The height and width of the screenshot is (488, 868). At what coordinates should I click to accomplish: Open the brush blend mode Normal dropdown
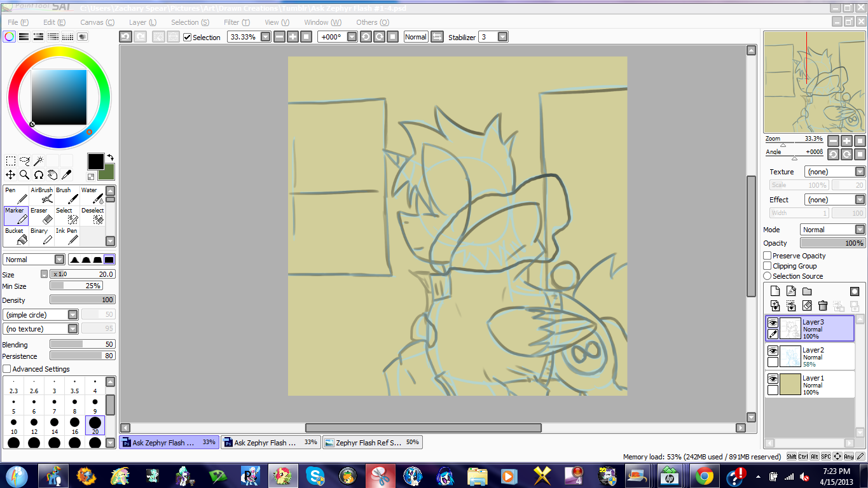(x=34, y=260)
